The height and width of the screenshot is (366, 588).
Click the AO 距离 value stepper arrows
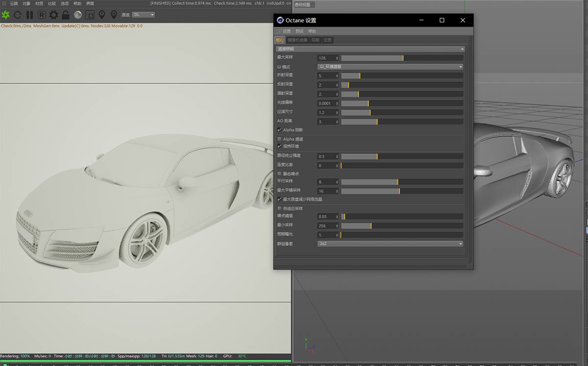coord(337,121)
